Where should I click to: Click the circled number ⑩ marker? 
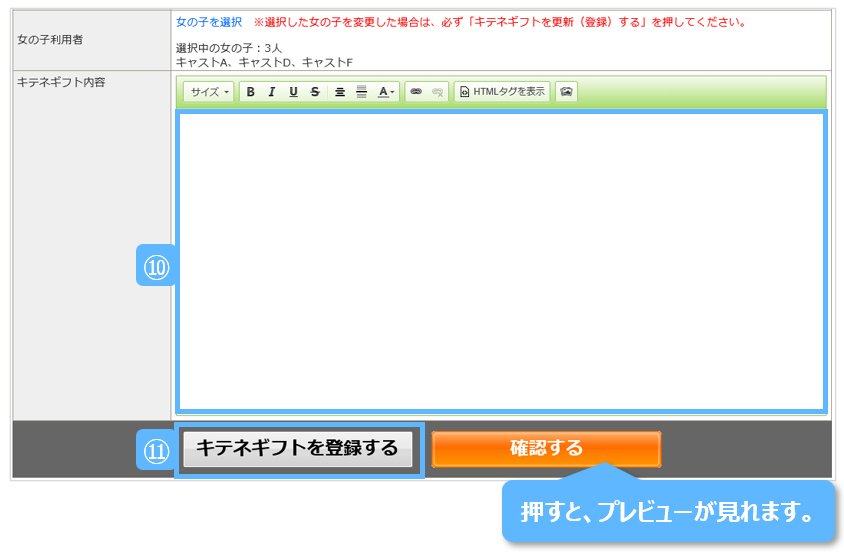pyautogui.click(x=156, y=266)
